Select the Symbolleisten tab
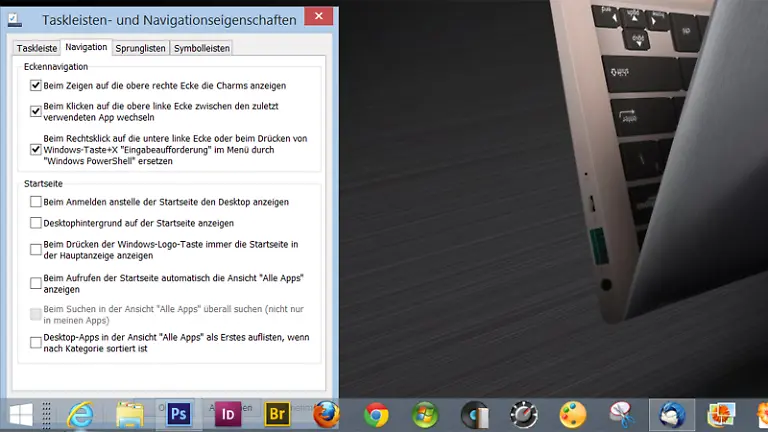The height and width of the screenshot is (432, 768). pos(201,48)
